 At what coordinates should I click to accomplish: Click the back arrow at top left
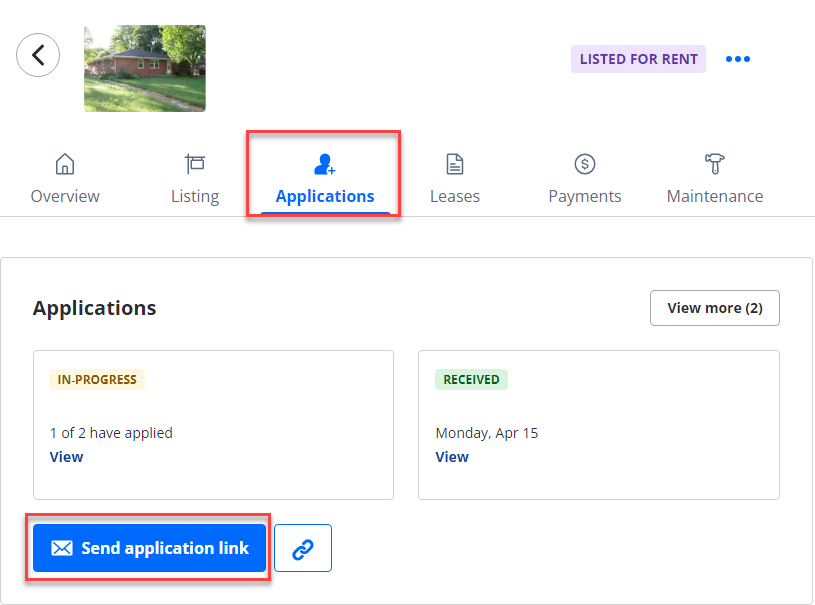38,54
